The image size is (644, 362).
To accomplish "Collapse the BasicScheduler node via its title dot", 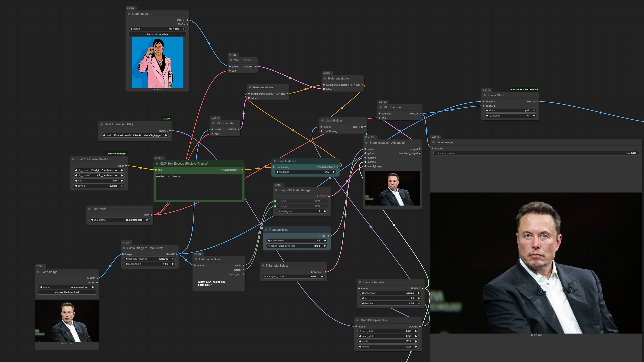I will pyautogui.click(x=360, y=282).
